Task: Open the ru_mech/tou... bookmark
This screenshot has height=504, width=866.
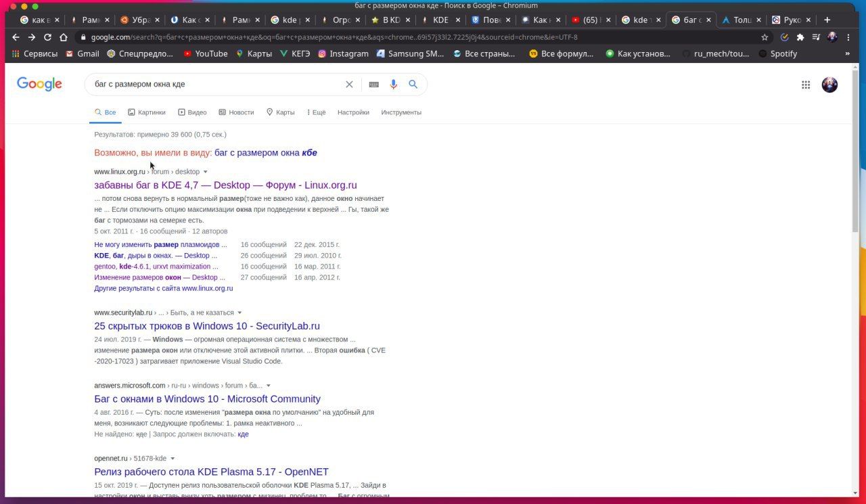Action: 715,53
